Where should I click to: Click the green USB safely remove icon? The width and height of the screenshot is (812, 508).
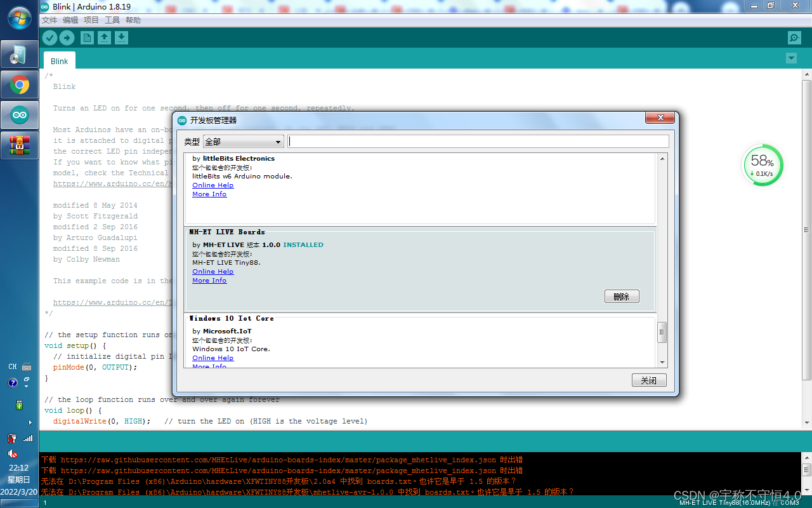pyautogui.click(x=19, y=404)
